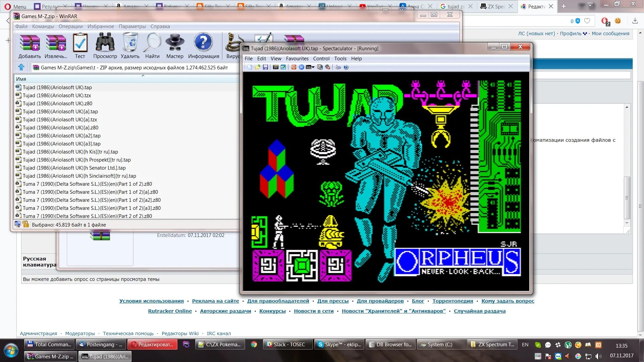The width and height of the screenshot is (644, 362).
Task: Open a new browser tab with plus
Action: (x=563, y=6)
